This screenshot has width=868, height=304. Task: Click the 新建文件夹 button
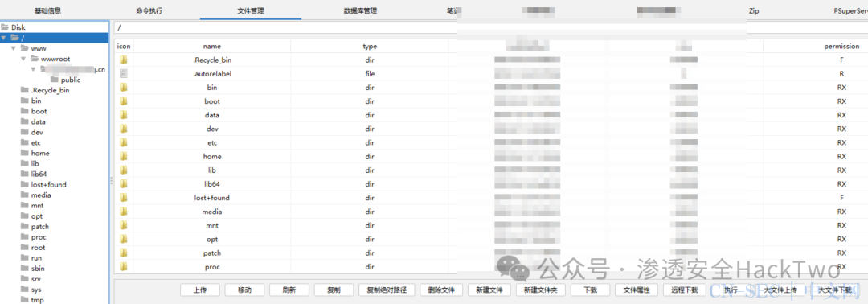tap(540, 290)
